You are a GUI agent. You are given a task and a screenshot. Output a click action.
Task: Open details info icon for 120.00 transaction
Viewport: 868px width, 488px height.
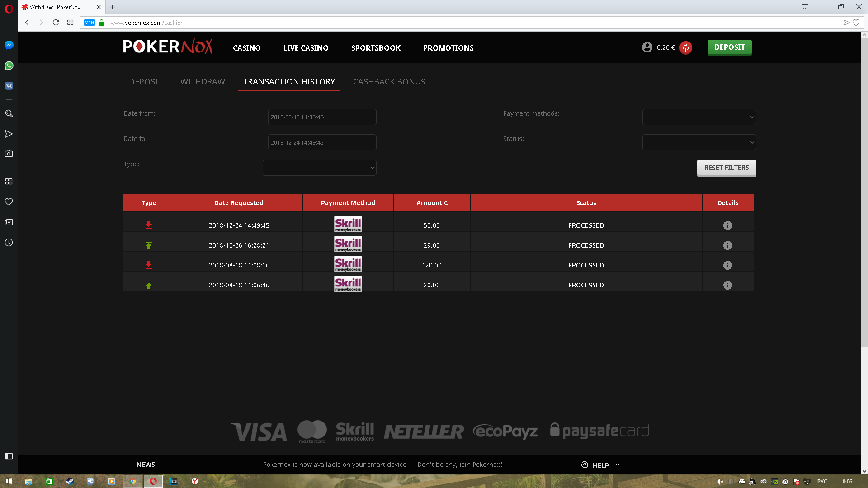[727, 265]
